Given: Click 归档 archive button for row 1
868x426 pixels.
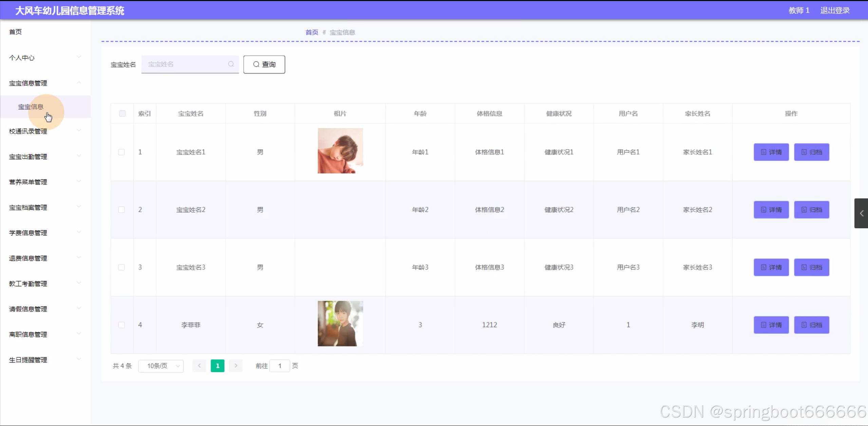Looking at the screenshot, I should click(811, 152).
